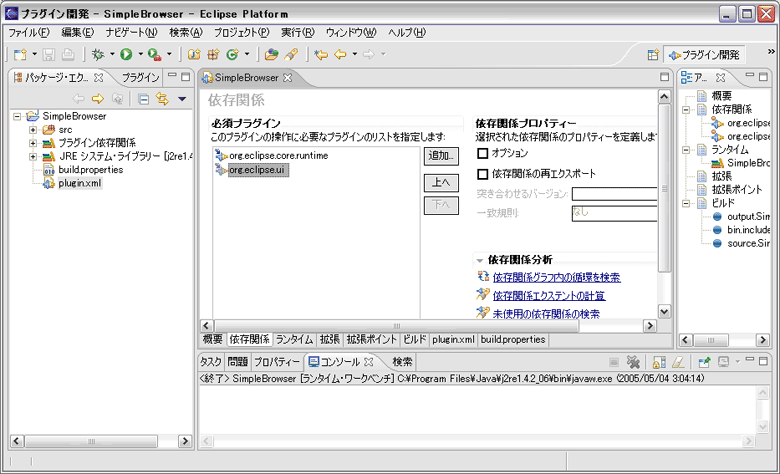780x474 pixels.
Task: Click the Back navigation arrow icon
Action: 341,54
